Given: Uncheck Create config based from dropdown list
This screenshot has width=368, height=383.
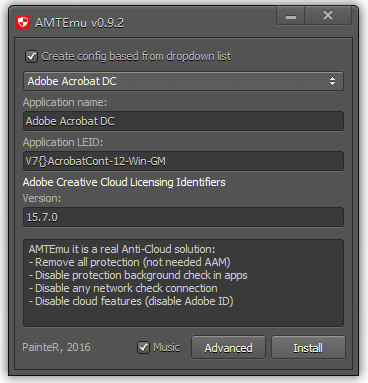Looking at the screenshot, I should pyautogui.click(x=32, y=56).
